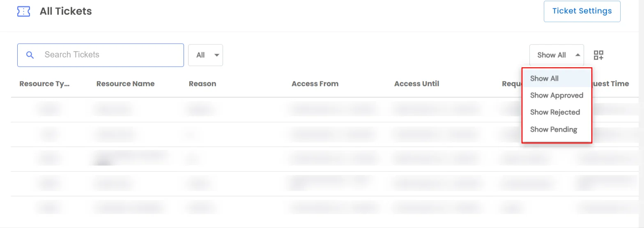Type in the Search Tickets field

[111, 55]
